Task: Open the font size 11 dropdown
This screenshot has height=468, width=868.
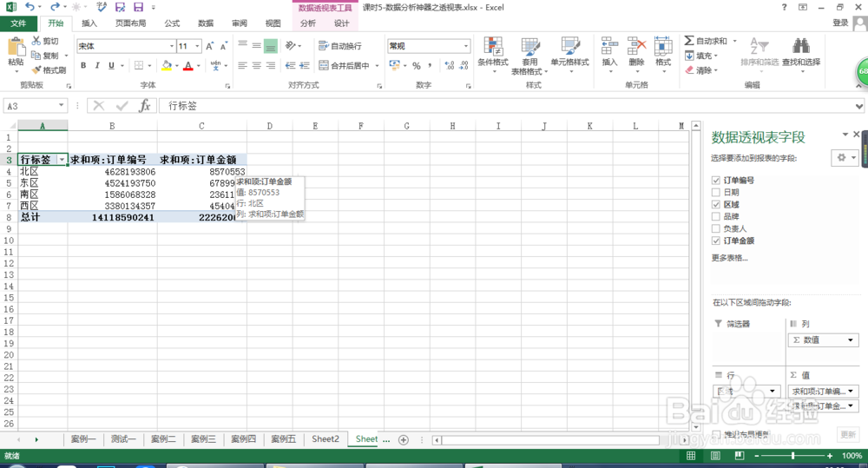Action: tap(197, 46)
